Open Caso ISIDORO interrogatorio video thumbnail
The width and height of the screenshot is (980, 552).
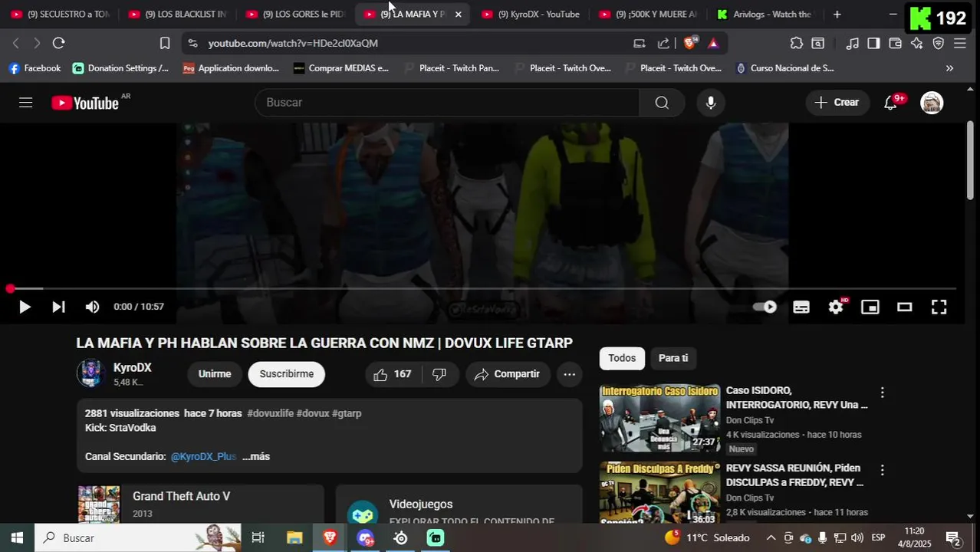[659, 418]
